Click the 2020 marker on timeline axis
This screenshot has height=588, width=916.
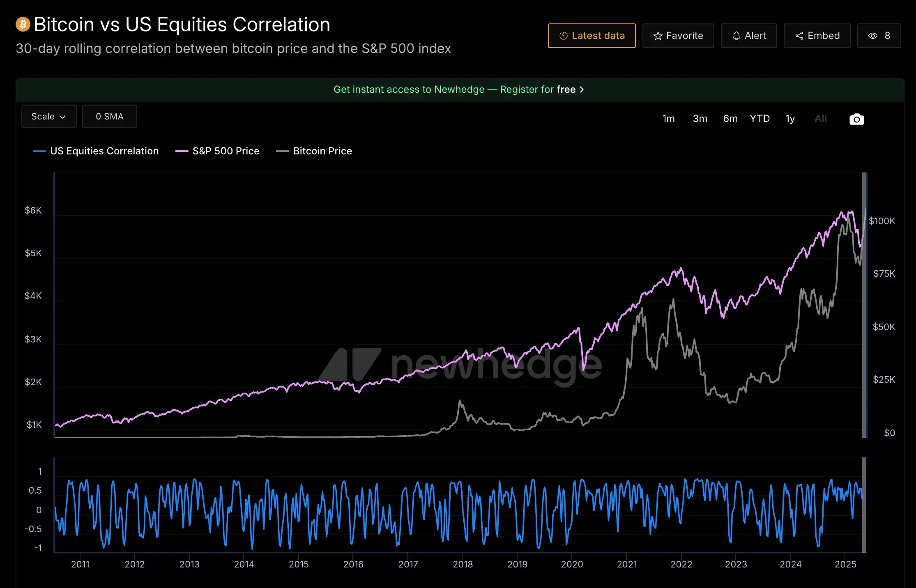pyautogui.click(x=572, y=564)
